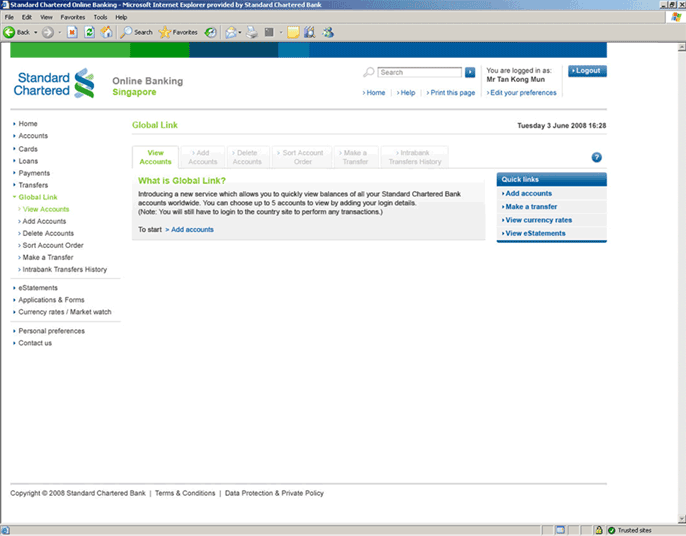Open Intrabank Transfers History in sidebar
The width and height of the screenshot is (686, 536).
63,270
